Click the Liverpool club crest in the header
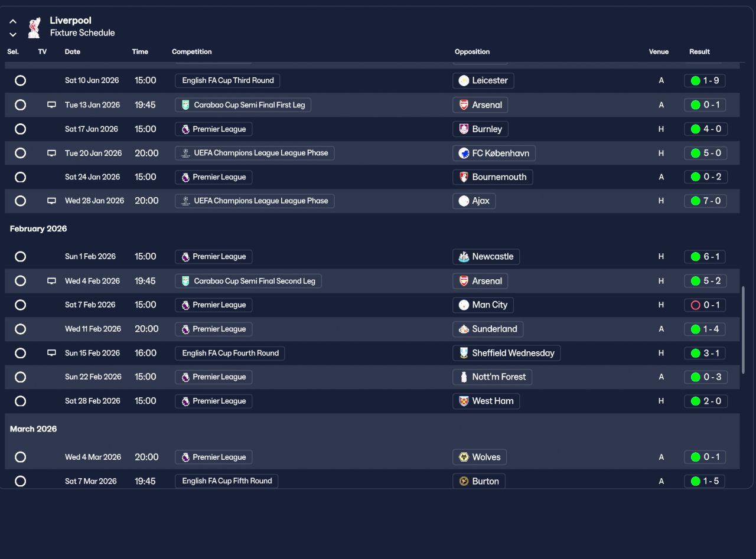This screenshot has width=756, height=559. (34, 27)
